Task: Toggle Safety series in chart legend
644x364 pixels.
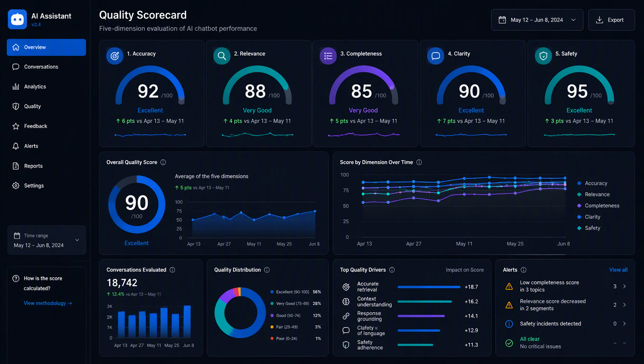Action: point(589,228)
